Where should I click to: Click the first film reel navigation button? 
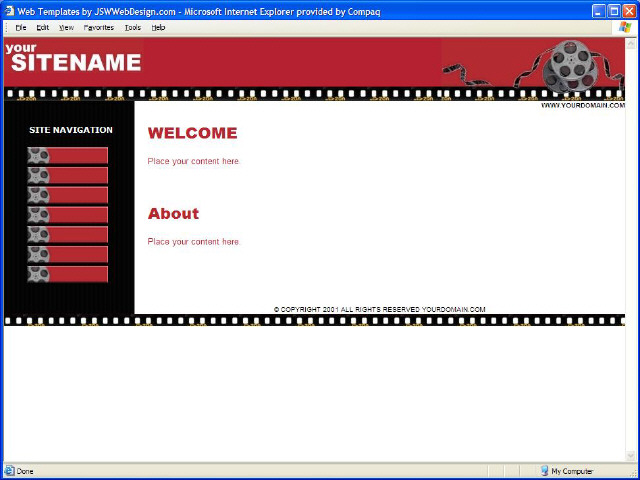coord(68,156)
